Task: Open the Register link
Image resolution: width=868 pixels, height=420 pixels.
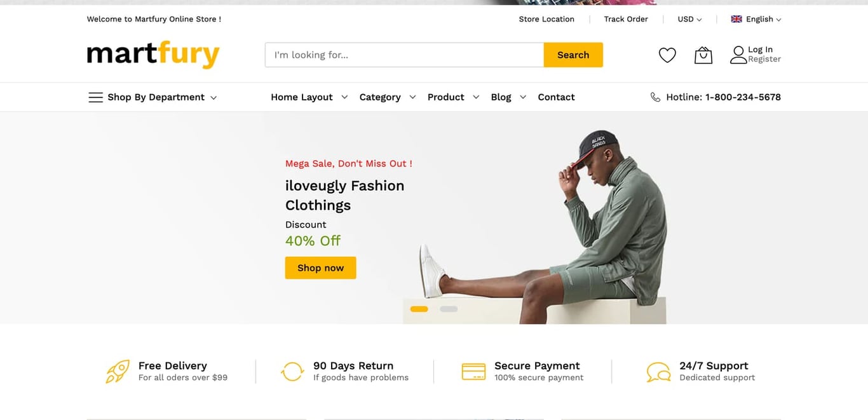Action: 764,58
